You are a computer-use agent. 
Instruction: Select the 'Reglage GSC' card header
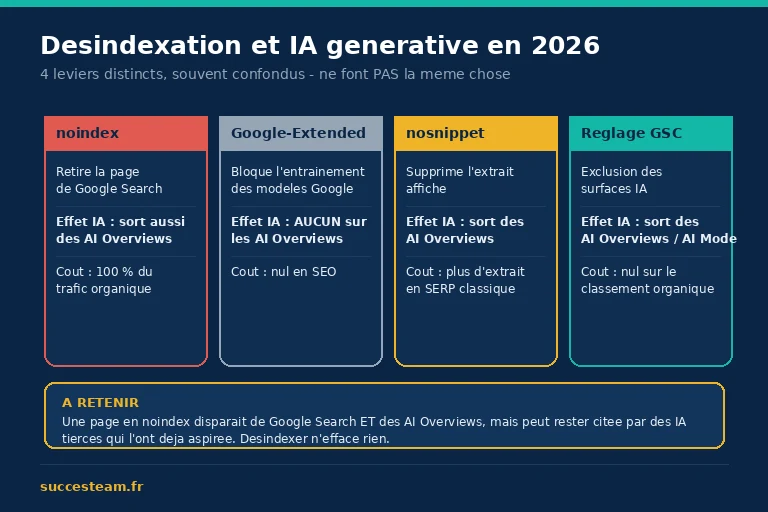click(x=651, y=133)
